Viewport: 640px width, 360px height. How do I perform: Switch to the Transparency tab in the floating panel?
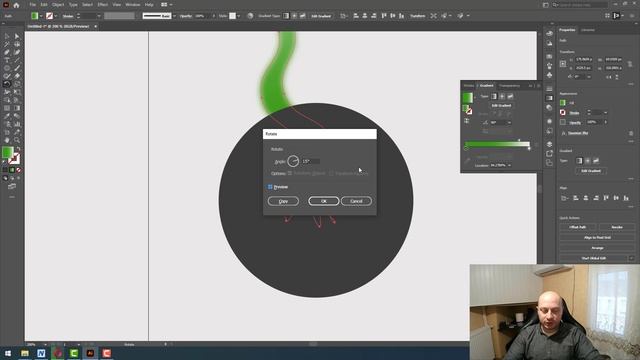point(509,86)
